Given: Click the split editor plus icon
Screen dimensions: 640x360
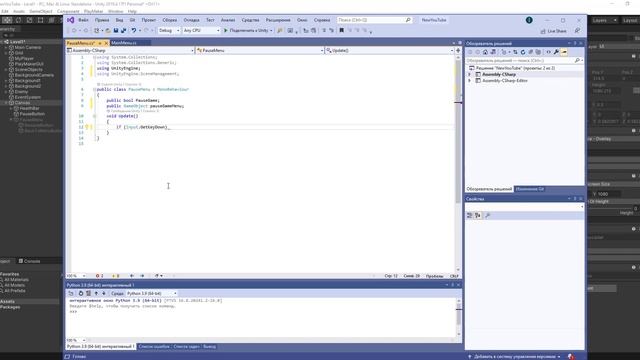Looking at the screenshot, I should click(x=458, y=50).
